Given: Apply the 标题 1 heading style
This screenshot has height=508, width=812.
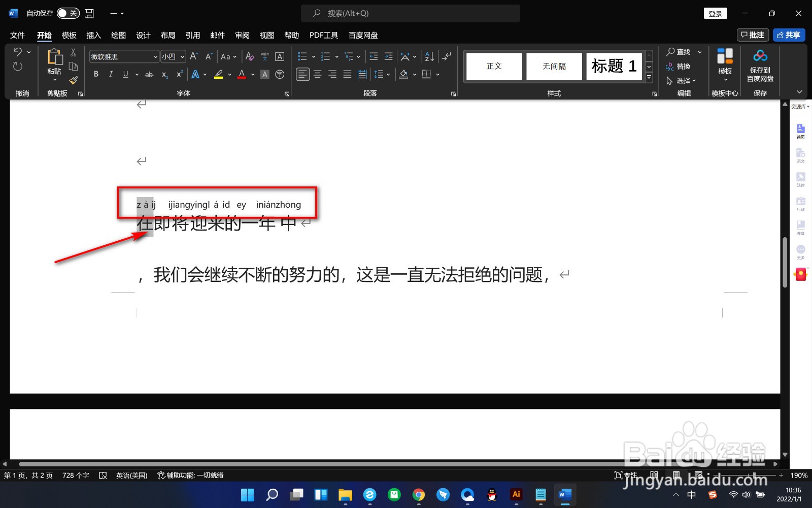Looking at the screenshot, I should (x=614, y=66).
